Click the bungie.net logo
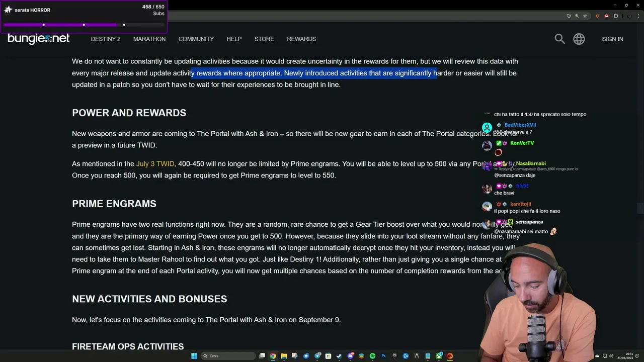The width and height of the screenshot is (644, 362). (x=38, y=39)
